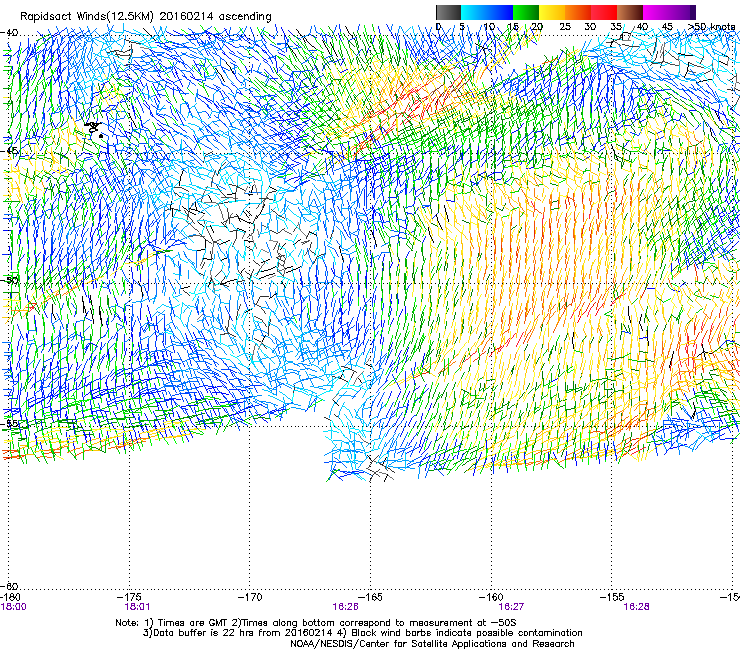
Task: Pick the yellow 20-25 knots legend swatch
Action: click(x=552, y=12)
